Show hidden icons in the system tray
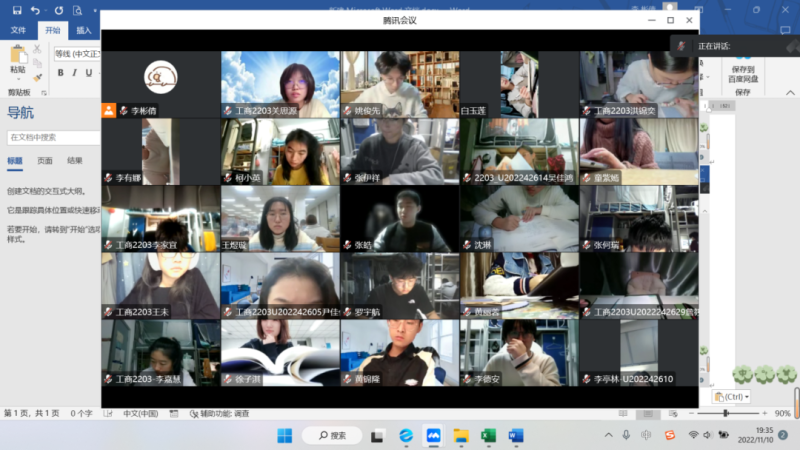Viewport: 800px width, 450px height. pos(607,436)
